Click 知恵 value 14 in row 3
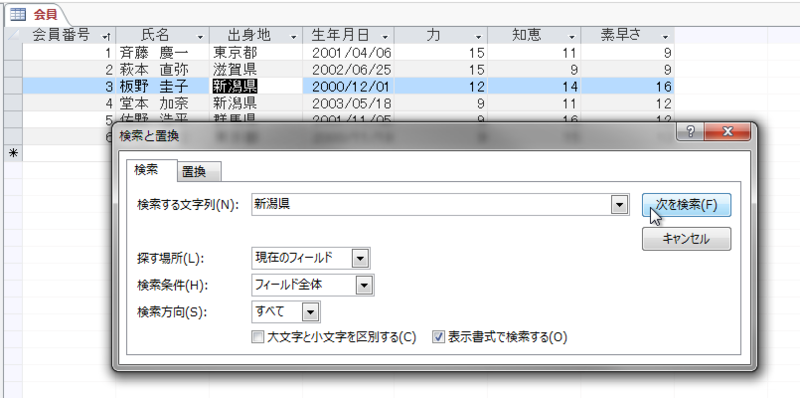Image resolution: width=800 pixels, height=398 pixels. [534, 86]
